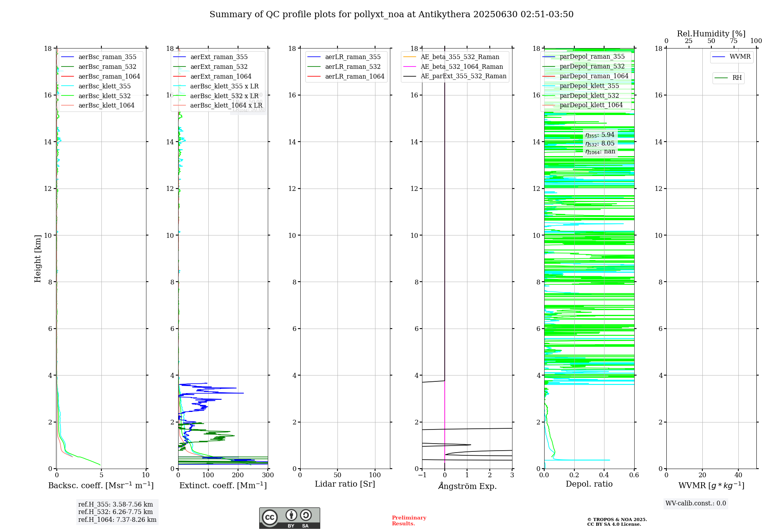This screenshot has width=783, height=532.
Task: Click legend entry parDepol_klett_1064
Action: (591, 105)
